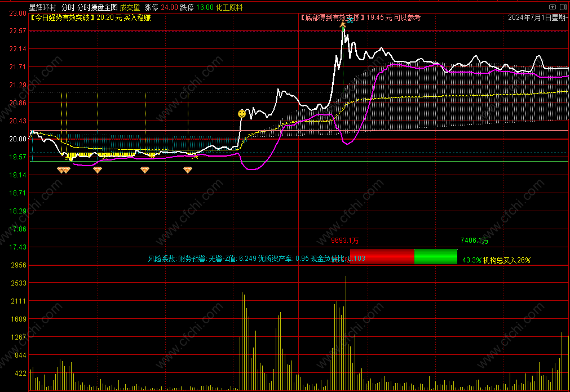Click the 化工原料 sector label

coord(229,7)
